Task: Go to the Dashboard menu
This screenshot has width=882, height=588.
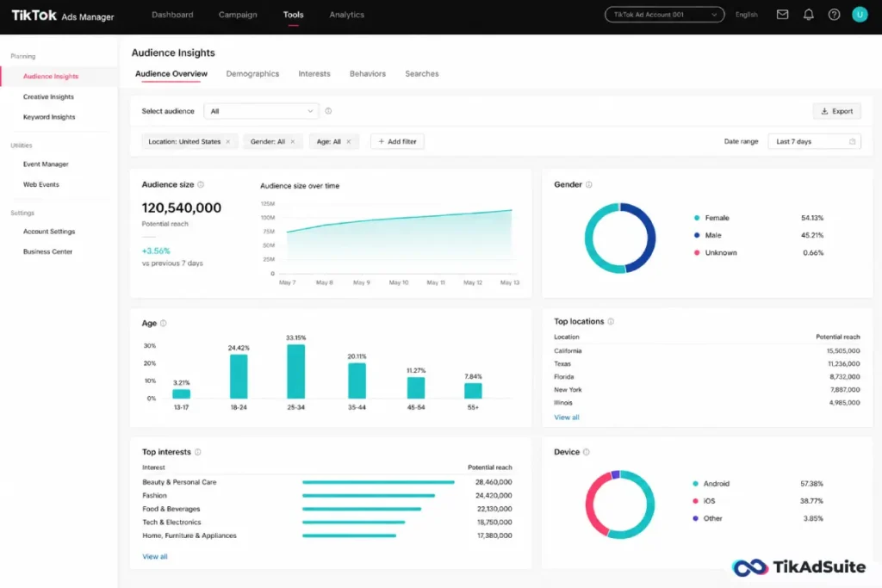Action: pos(172,15)
